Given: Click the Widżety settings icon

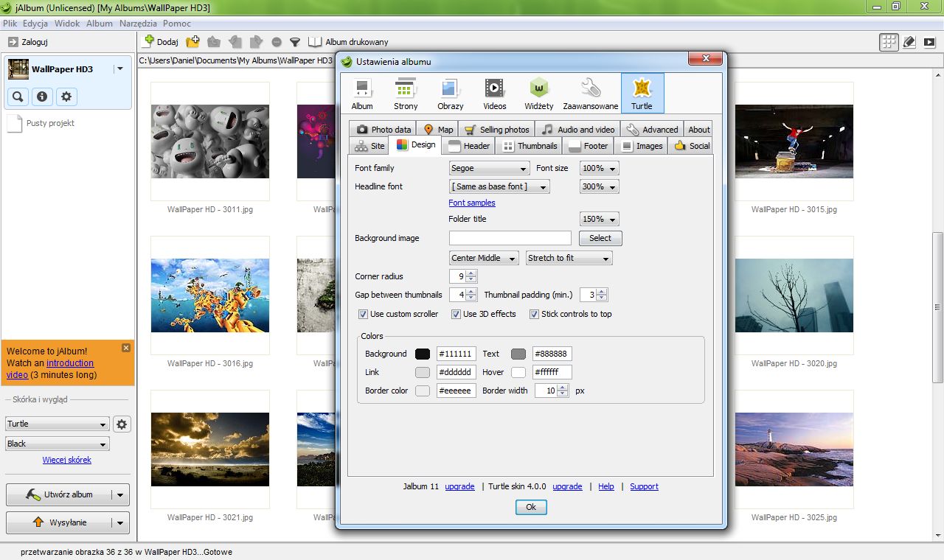Looking at the screenshot, I should tap(539, 94).
